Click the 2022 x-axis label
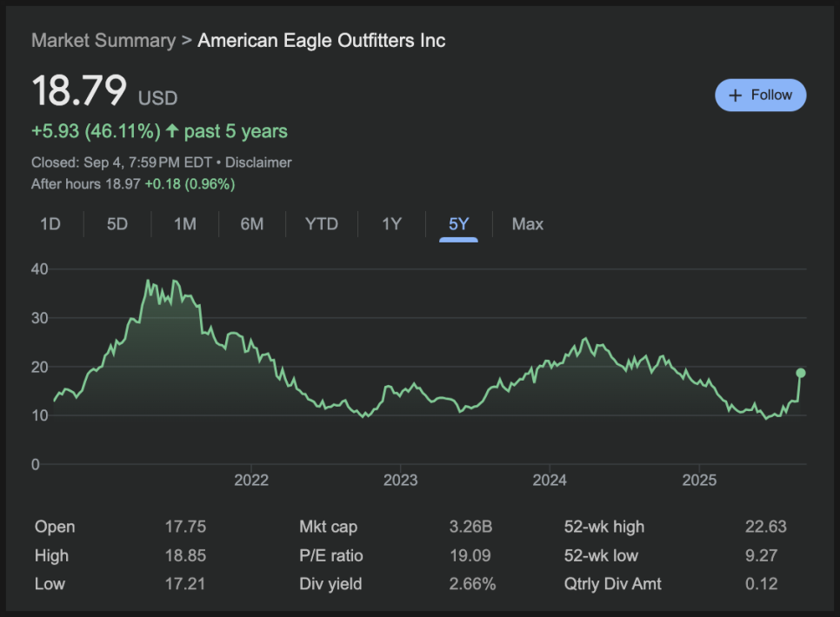The image size is (840, 617). pos(251,480)
